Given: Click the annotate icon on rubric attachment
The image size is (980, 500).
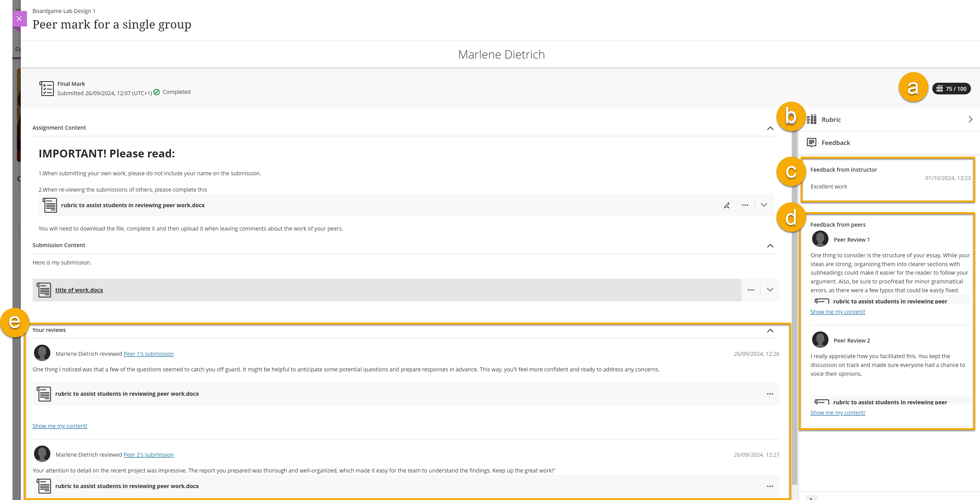Looking at the screenshot, I should (x=726, y=205).
